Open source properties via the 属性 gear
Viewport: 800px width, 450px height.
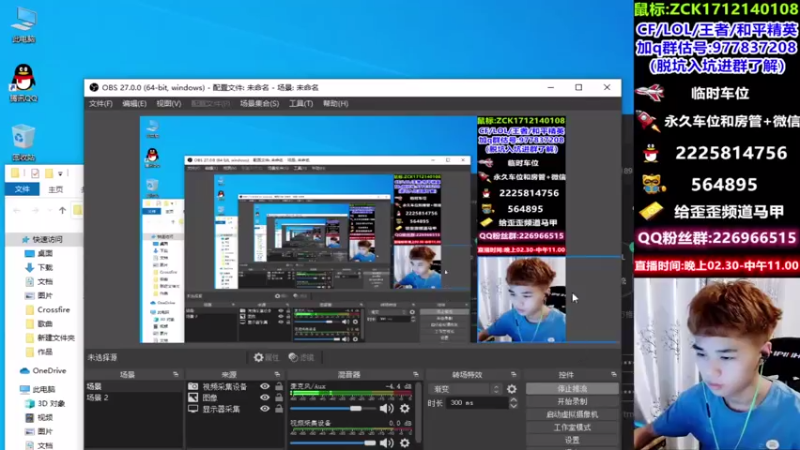[259, 358]
